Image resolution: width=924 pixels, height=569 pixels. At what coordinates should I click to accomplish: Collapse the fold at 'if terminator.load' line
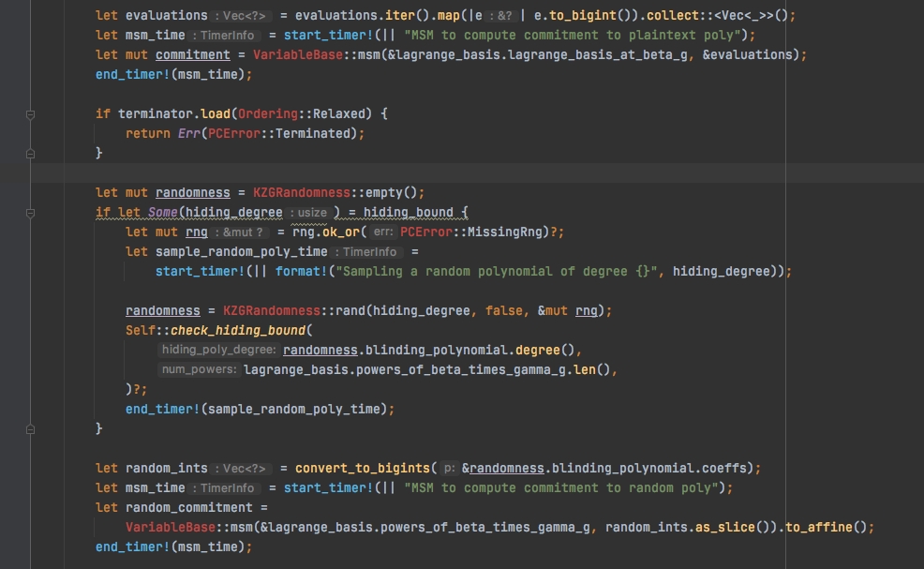click(x=30, y=114)
